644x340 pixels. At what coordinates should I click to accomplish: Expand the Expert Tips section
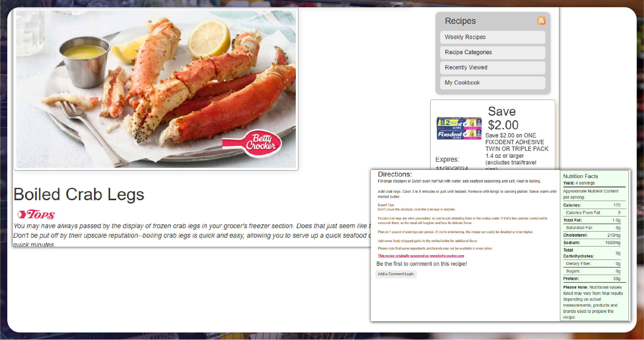point(385,205)
